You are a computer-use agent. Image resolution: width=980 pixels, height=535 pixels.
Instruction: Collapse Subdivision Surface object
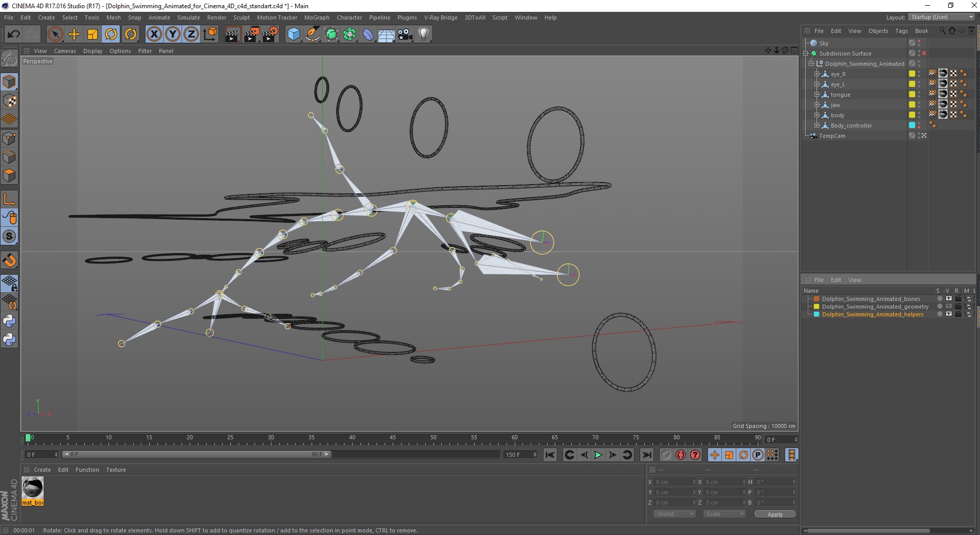806,53
